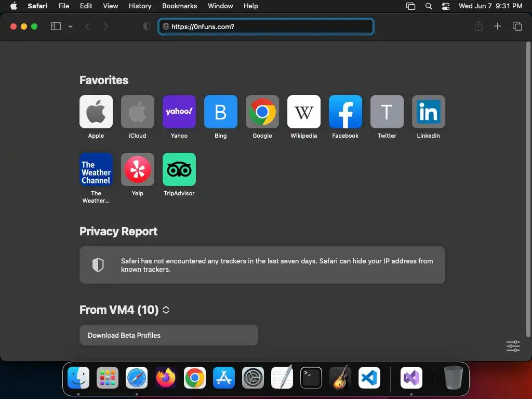
Task: Open the Facebook favorite tile
Action: point(345,112)
